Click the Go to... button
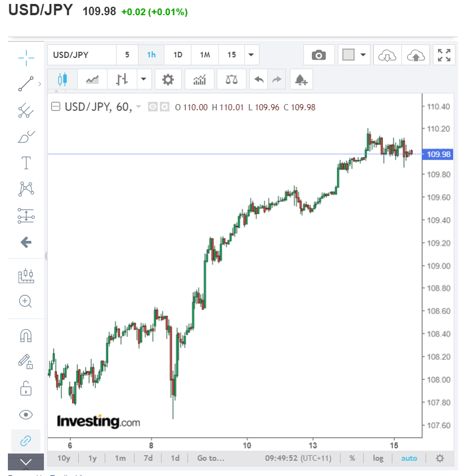 pyautogui.click(x=211, y=458)
